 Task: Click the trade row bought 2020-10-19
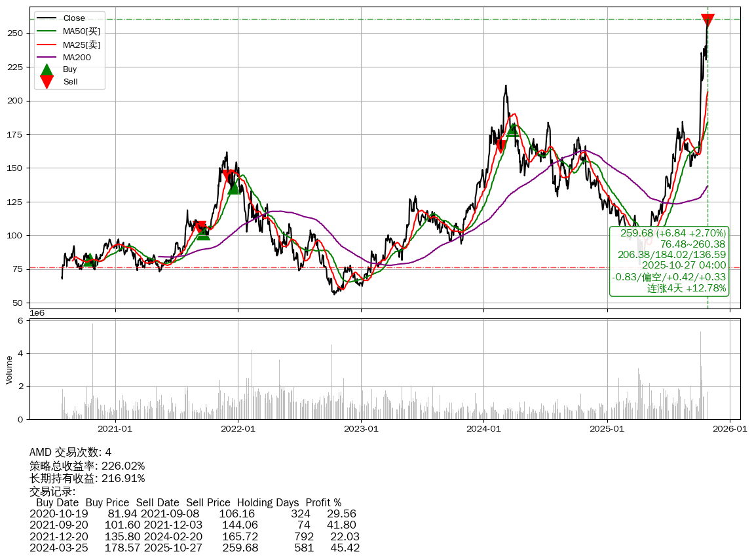(193, 513)
